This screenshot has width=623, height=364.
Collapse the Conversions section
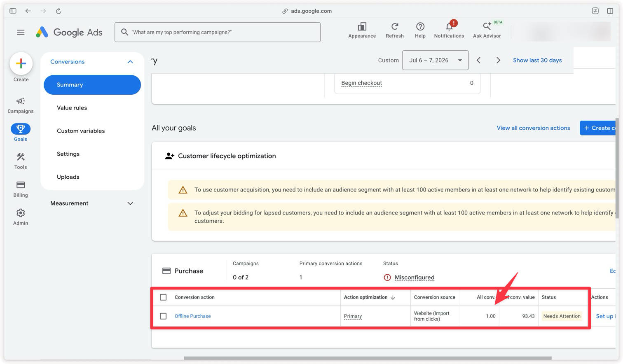point(130,62)
